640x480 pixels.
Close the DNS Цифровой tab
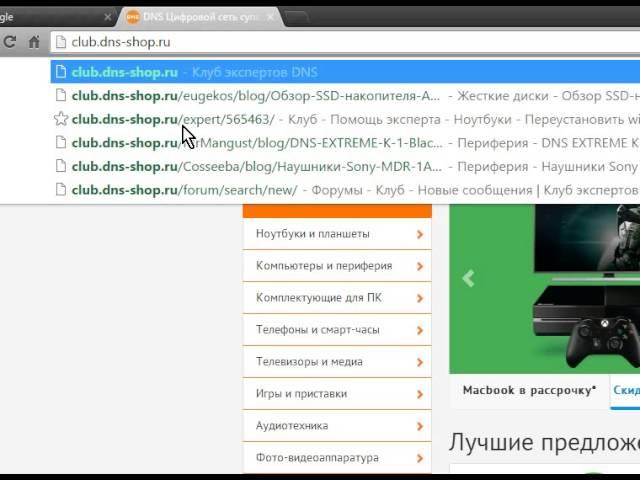point(270,17)
